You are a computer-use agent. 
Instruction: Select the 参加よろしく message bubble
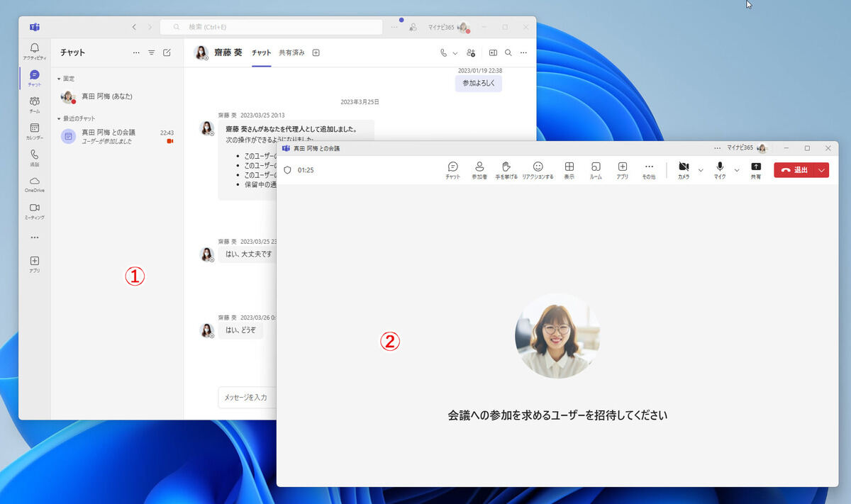tap(479, 83)
